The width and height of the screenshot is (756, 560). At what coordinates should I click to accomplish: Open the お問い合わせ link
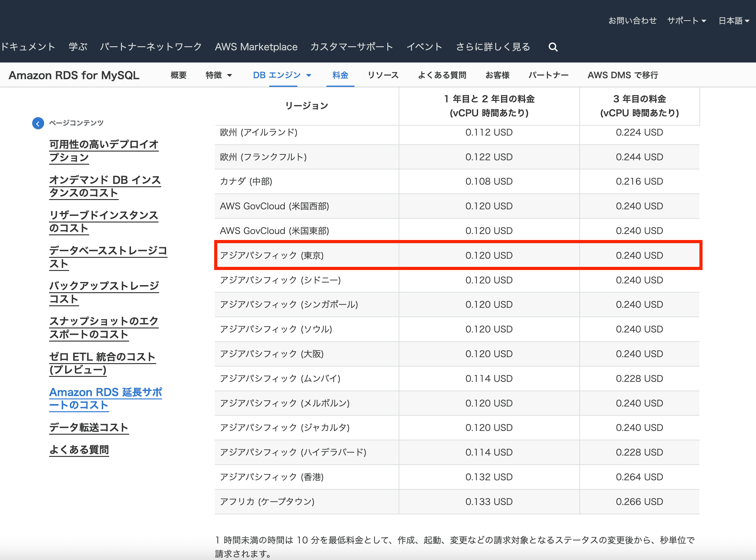[x=632, y=21]
